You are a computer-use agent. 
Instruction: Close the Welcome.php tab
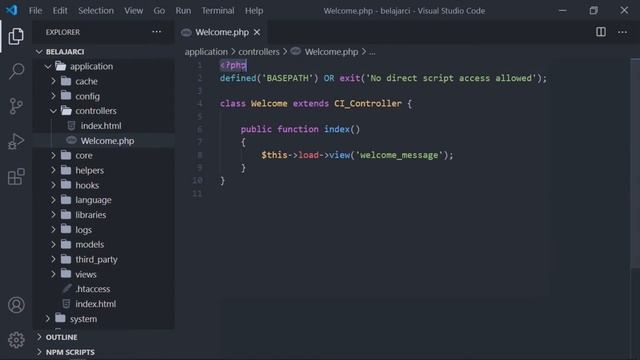click(257, 32)
